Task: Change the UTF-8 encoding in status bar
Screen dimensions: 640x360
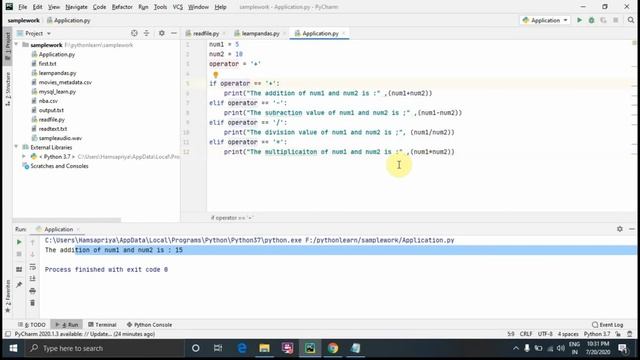Action: coord(545,334)
